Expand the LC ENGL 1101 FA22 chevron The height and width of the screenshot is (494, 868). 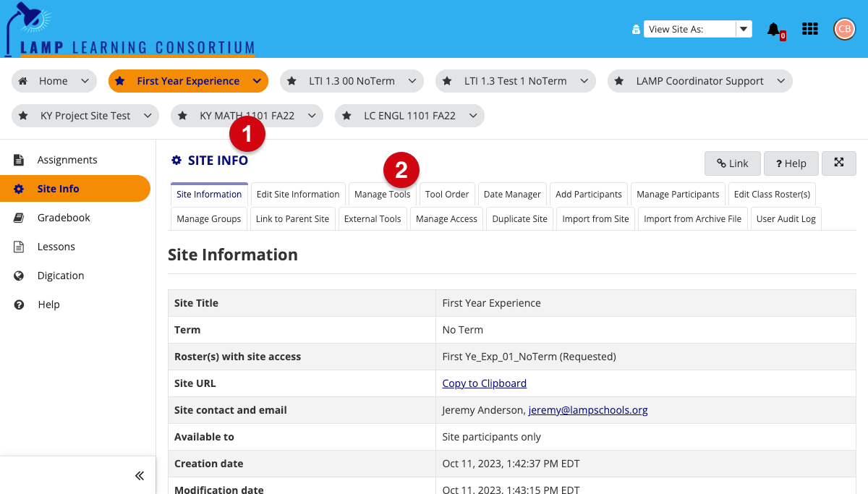pyautogui.click(x=473, y=116)
